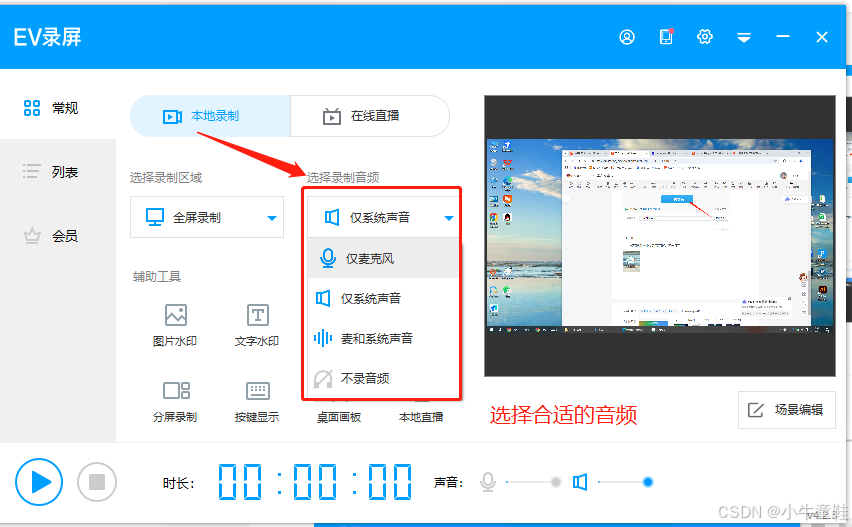Minimize the EV录屏 window
The image size is (852, 527).
point(783,37)
